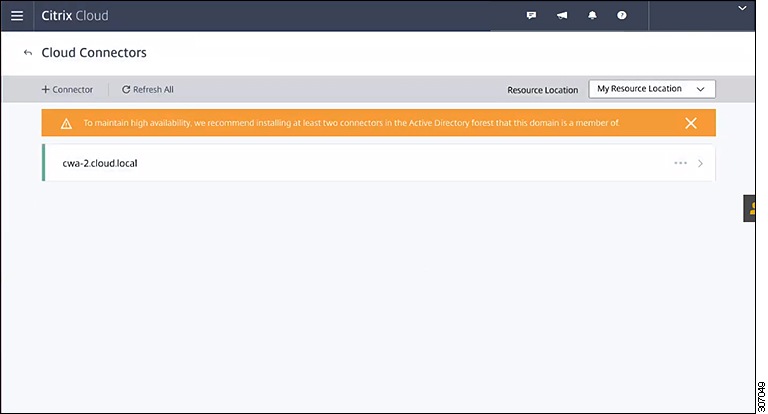The height and width of the screenshot is (414, 768).
Task: Select the cwa-2.cloud.local connector
Action: click(x=379, y=163)
